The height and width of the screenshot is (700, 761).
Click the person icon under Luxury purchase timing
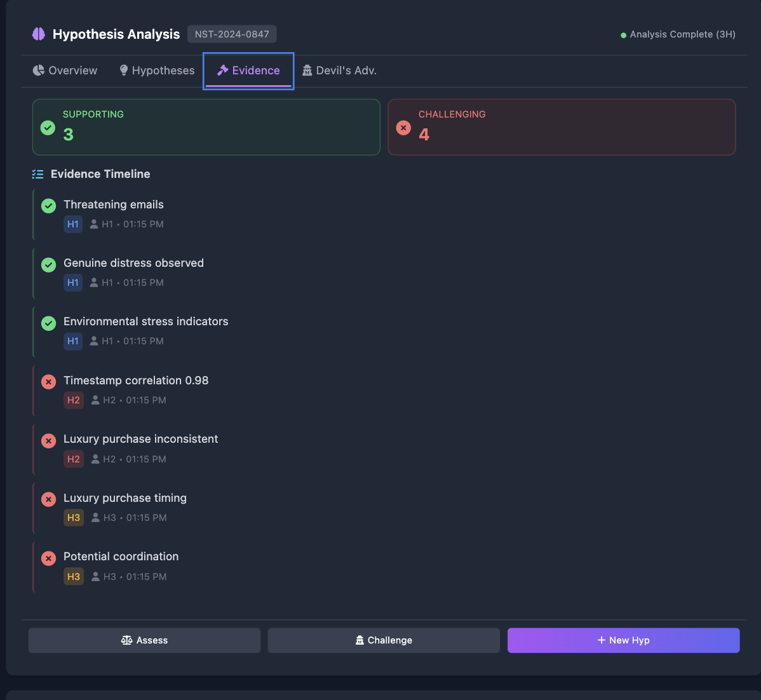(96, 518)
